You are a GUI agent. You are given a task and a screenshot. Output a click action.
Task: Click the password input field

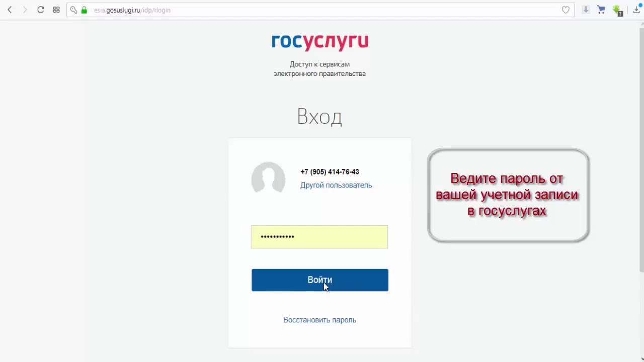(319, 237)
